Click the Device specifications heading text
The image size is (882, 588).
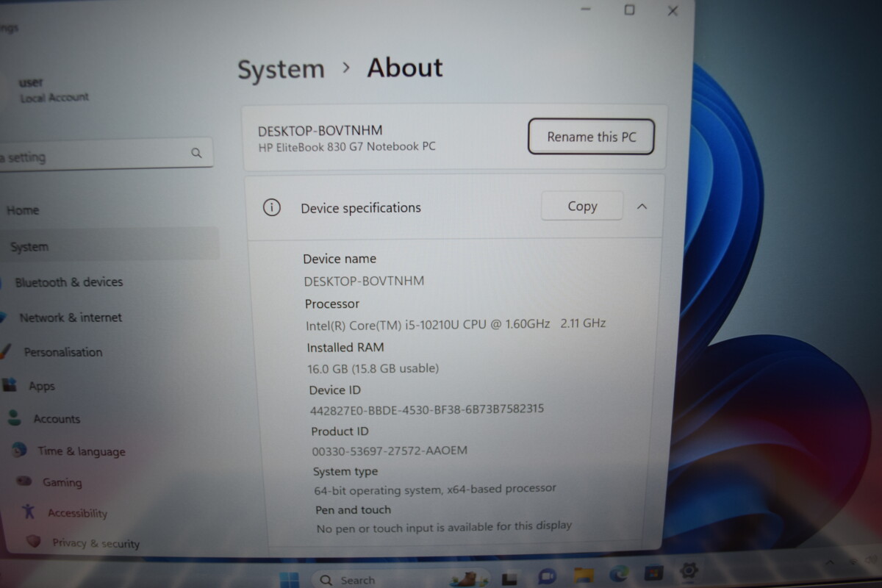pyautogui.click(x=361, y=208)
